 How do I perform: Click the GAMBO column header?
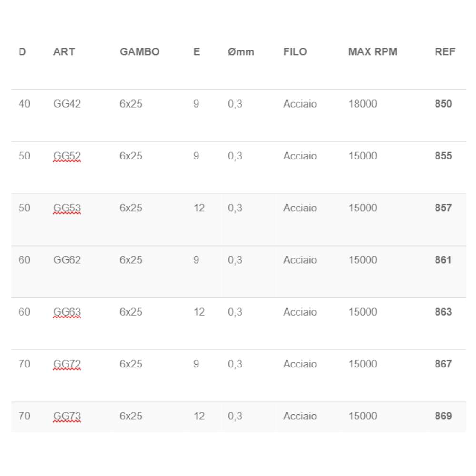click(139, 52)
